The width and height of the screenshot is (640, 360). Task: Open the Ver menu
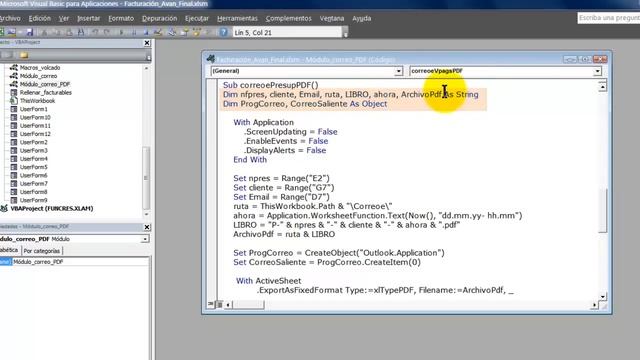pos(64,18)
